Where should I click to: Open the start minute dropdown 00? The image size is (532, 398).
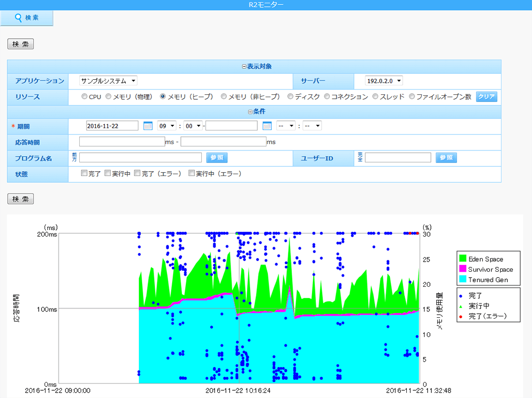pyautogui.click(x=193, y=126)
